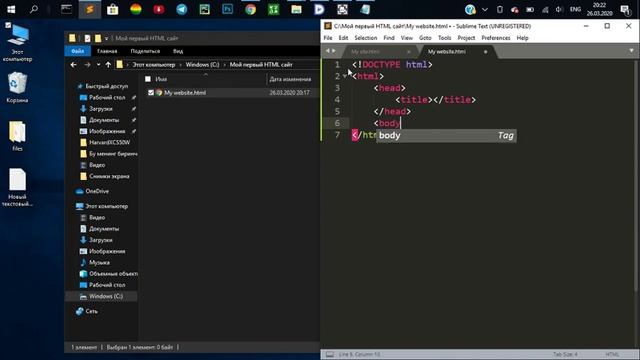Open HarvardXCS50W folder in sidebar
This screenshot has height=360, width=640.
[109, 142]
